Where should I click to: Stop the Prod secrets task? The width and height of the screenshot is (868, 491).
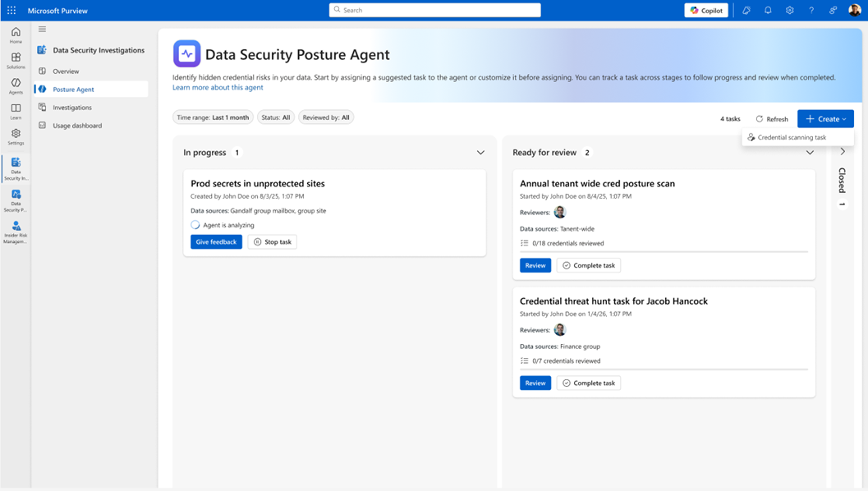pyautogui.click(x=273, y=242)
